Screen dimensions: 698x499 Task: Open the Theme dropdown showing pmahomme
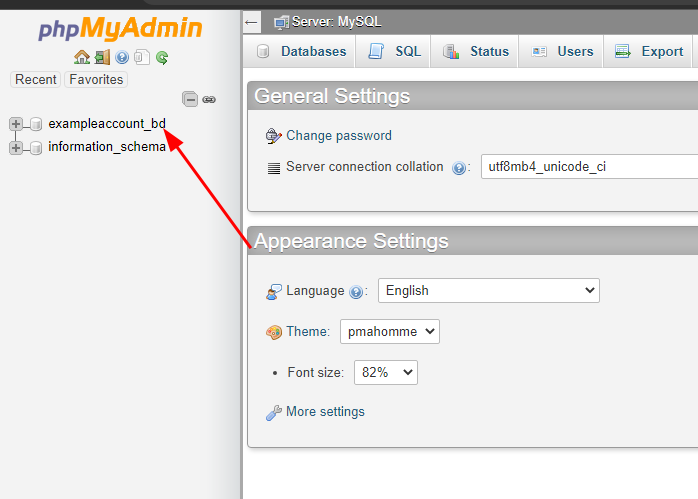(x=389, y=332)
